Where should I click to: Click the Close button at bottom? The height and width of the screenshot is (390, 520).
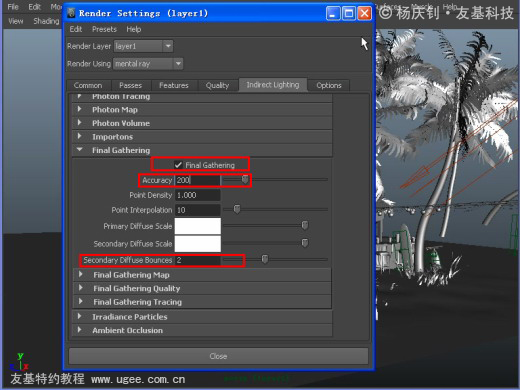(218, 356)
